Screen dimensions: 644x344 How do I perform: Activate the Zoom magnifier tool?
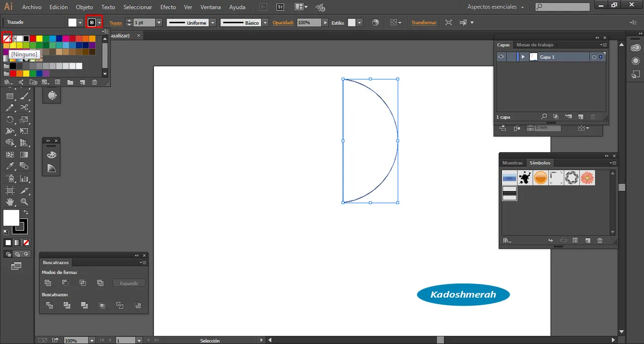tap(24, 202)
